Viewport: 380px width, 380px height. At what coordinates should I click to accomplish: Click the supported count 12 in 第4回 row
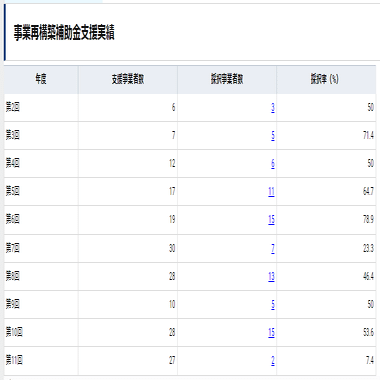pos(172,163)
